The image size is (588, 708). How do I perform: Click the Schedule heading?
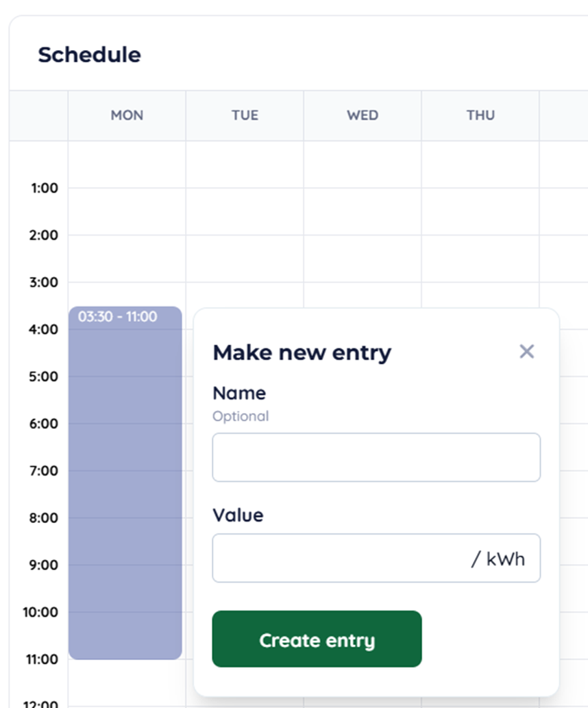tap(89, 55)
